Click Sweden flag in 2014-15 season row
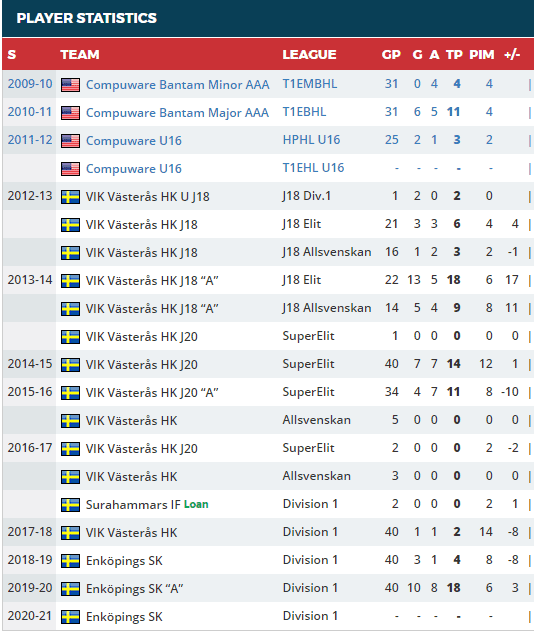The width and height of the screenshot is (534, 633). coord(70,365)
